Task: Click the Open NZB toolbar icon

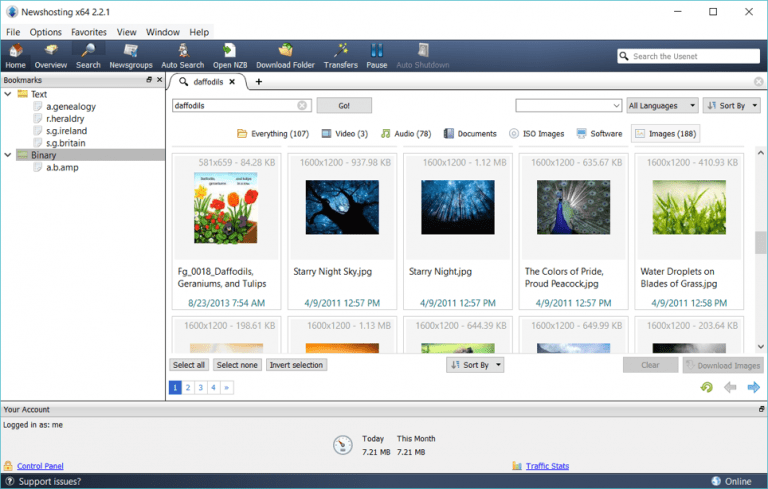Action: pyautogui.click(x=230, y=56)
